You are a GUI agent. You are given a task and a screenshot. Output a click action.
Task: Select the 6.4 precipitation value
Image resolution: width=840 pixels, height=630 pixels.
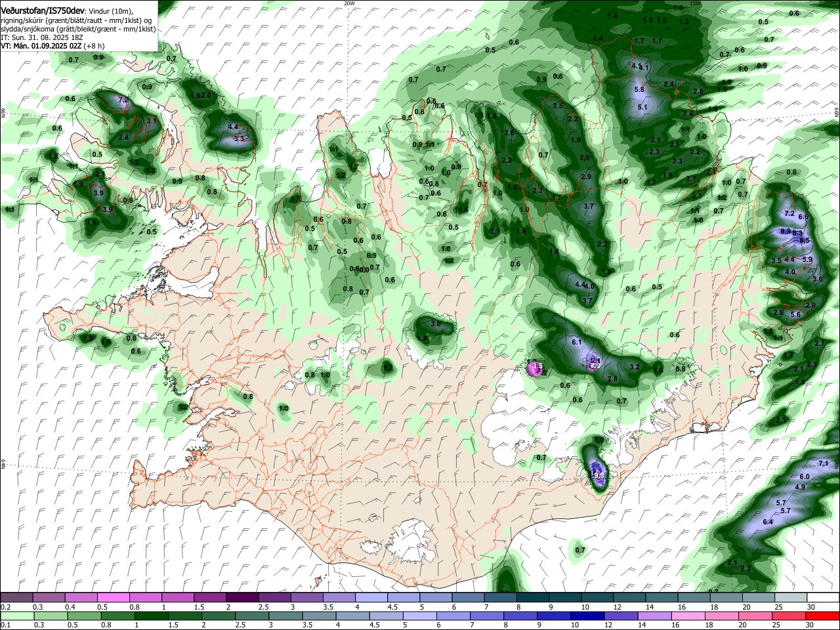[768, 522]
